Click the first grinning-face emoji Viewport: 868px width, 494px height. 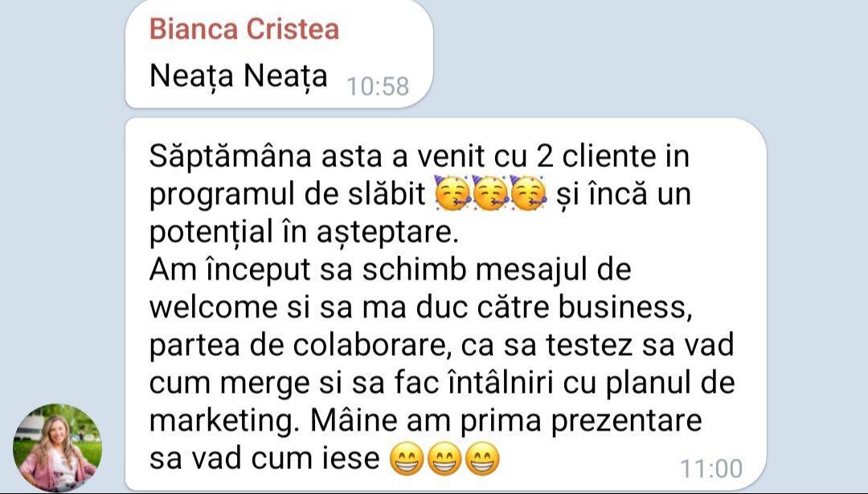tap(407, 460)
